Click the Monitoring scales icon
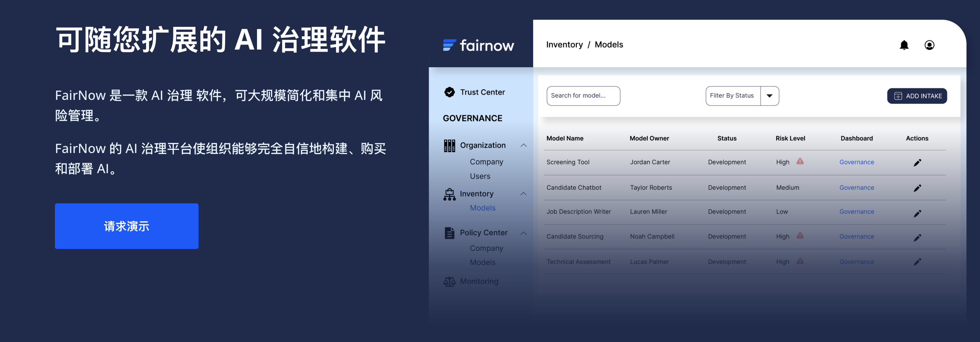This screenshot has height=342, width=980. click(x=449, y=281)
